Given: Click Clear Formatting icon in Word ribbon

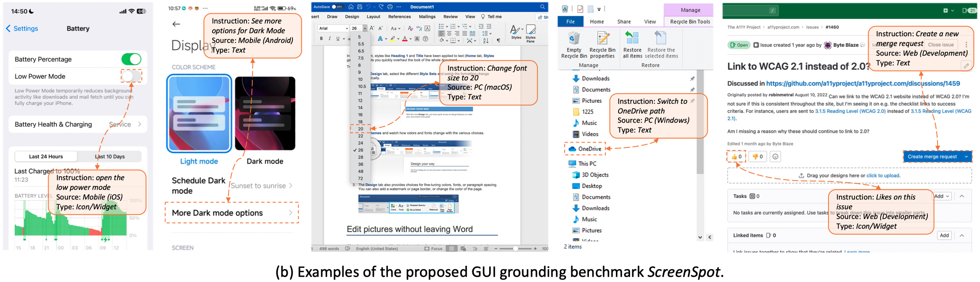Looking at the screenshot, I should tap(410, 28).
